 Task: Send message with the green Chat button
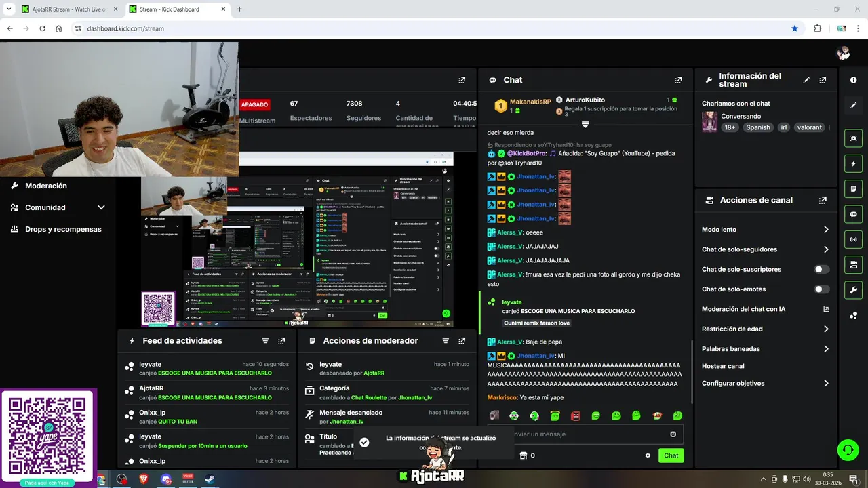click(x=671, y=455)
